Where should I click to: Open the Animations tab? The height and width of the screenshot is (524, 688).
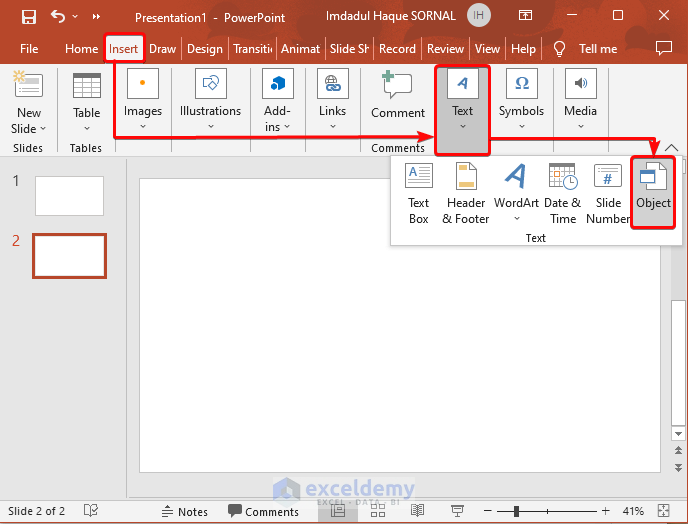[x=301, y=49]
